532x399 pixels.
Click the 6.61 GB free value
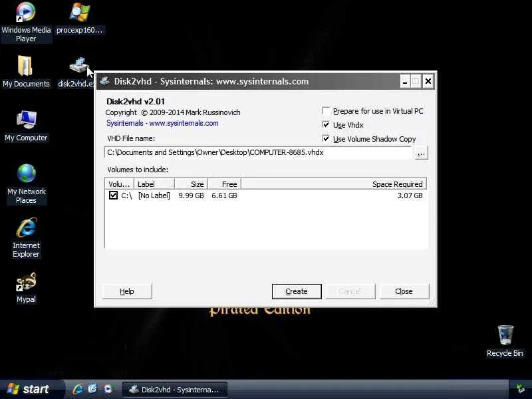click(224, 196)
